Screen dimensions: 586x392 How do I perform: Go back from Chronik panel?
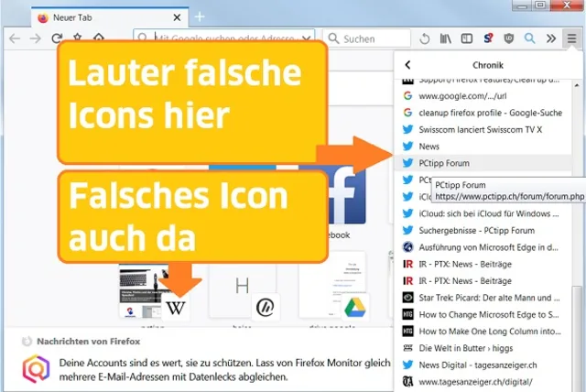pos(408,65)
